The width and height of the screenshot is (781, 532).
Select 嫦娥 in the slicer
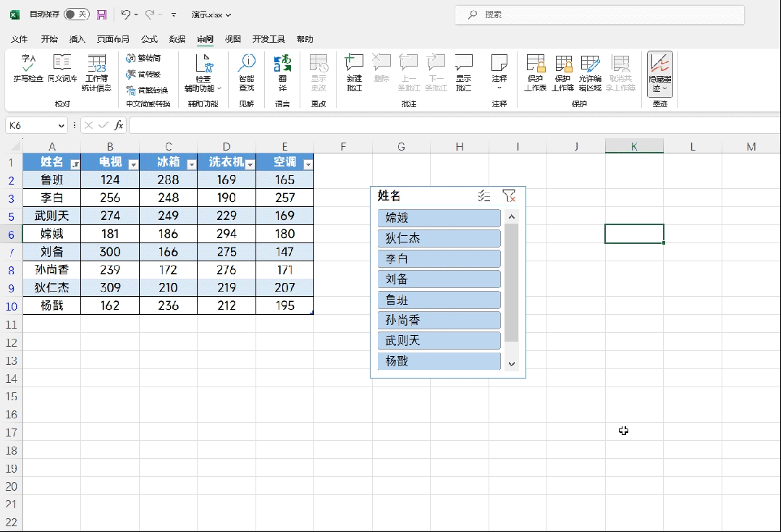tap(439, 218)
